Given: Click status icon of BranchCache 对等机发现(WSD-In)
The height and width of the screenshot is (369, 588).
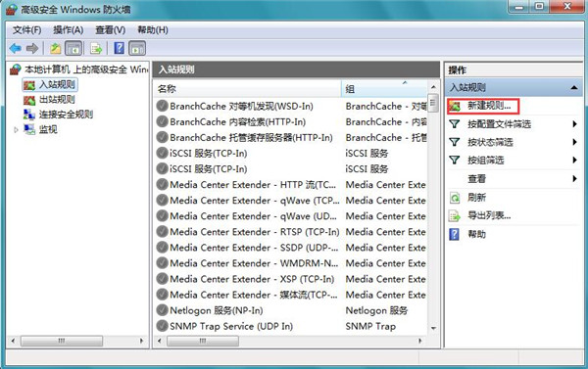Looking at the screenshot, I should pyautogui.click(x=162, y=106).
